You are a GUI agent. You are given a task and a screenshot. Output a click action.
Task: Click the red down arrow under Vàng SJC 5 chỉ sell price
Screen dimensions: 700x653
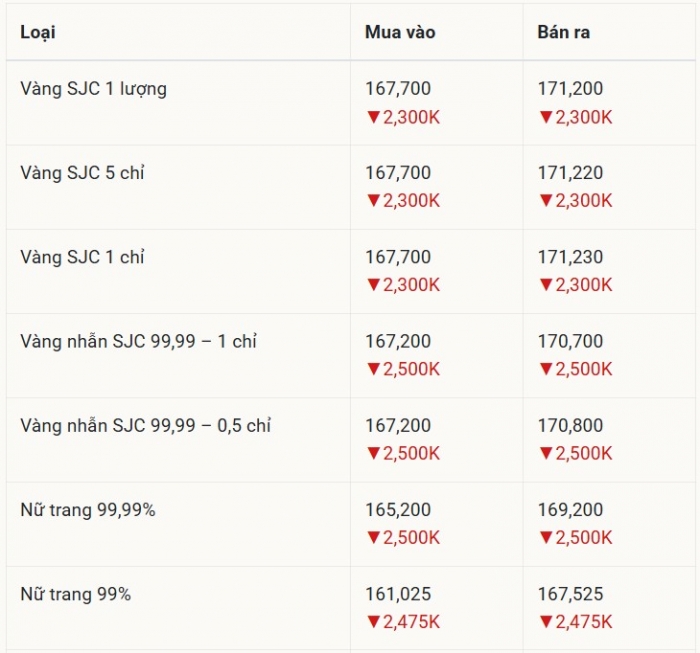coord(546,201)
